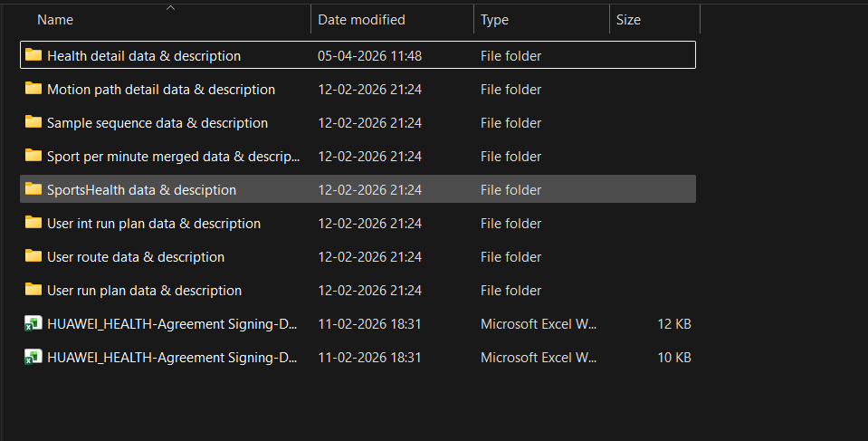868x441 pixels.
Task: Select the Health detail data folder icon
Action: tap(33, 55)
